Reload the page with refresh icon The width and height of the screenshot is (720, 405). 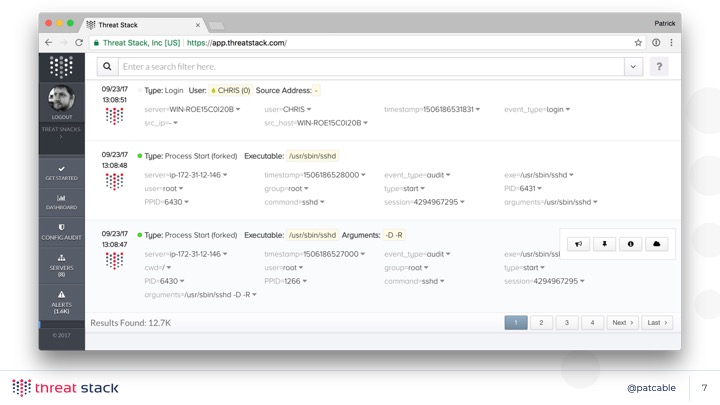click(x=79, y=43)
